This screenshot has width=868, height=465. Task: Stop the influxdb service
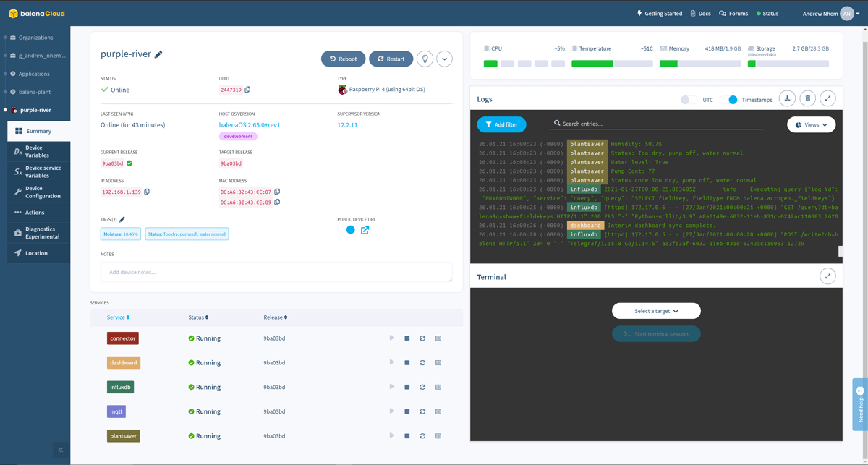[407, 387]
